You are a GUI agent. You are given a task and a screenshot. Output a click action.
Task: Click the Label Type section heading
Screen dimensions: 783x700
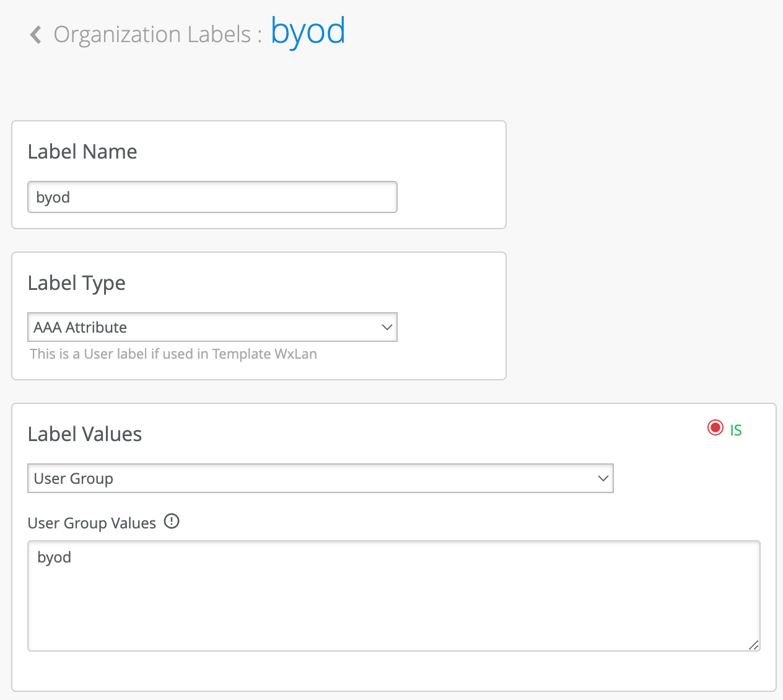point(77,283)
